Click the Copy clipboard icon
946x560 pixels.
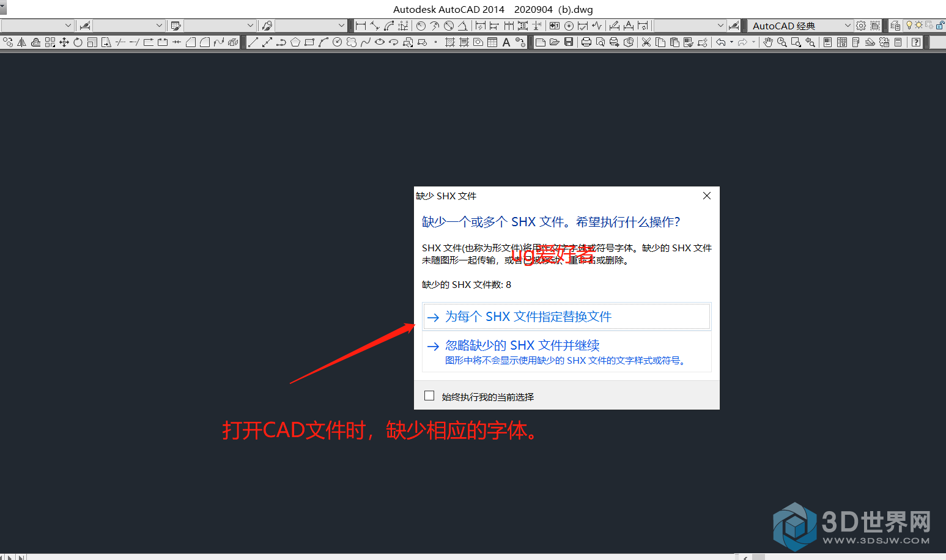pos(660,42)
